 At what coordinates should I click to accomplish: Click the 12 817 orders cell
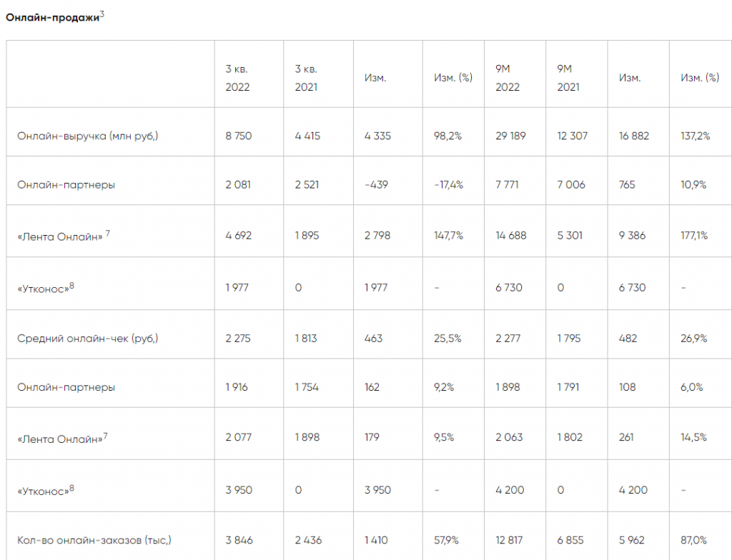tap(509, 541)
